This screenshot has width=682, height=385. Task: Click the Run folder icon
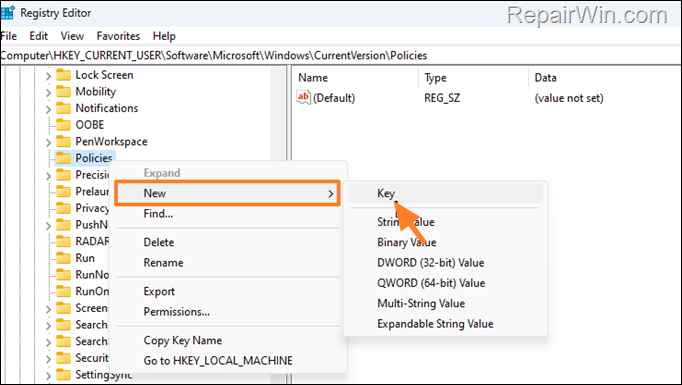pyautogui.click(x=64, y=258)
